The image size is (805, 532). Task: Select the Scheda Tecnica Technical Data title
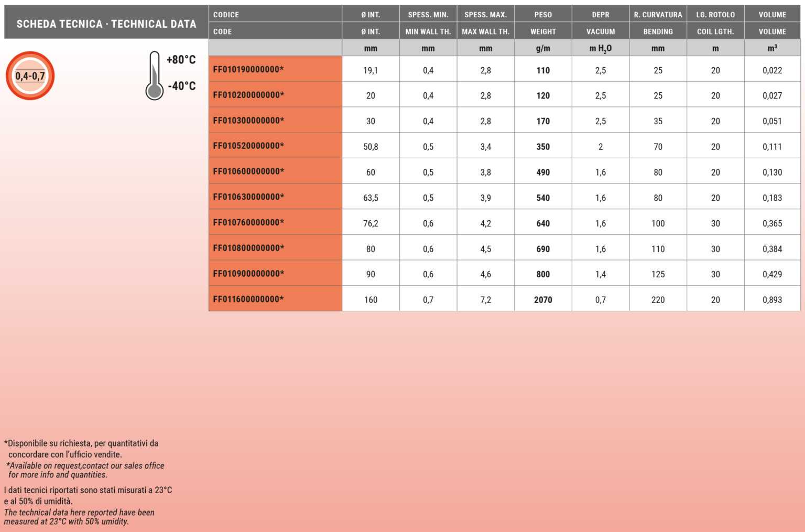coord(106,24)
